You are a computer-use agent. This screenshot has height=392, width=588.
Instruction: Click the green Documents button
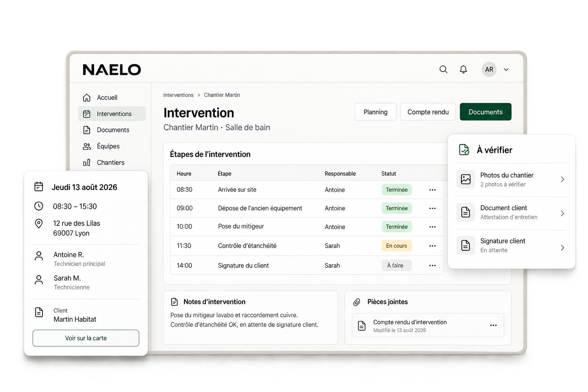tap(485, 112)
